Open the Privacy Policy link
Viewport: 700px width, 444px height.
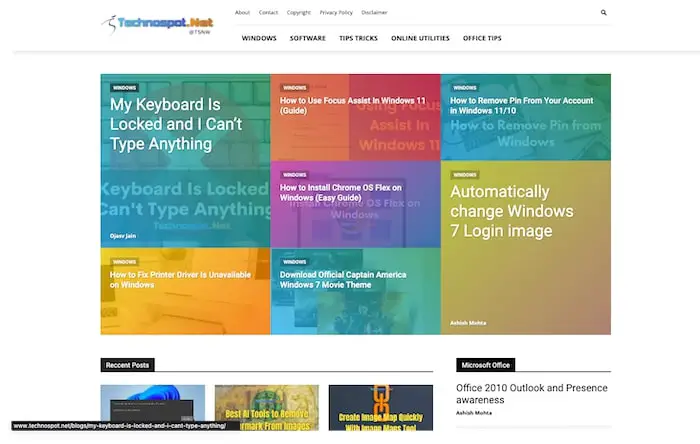click(336, 12)
